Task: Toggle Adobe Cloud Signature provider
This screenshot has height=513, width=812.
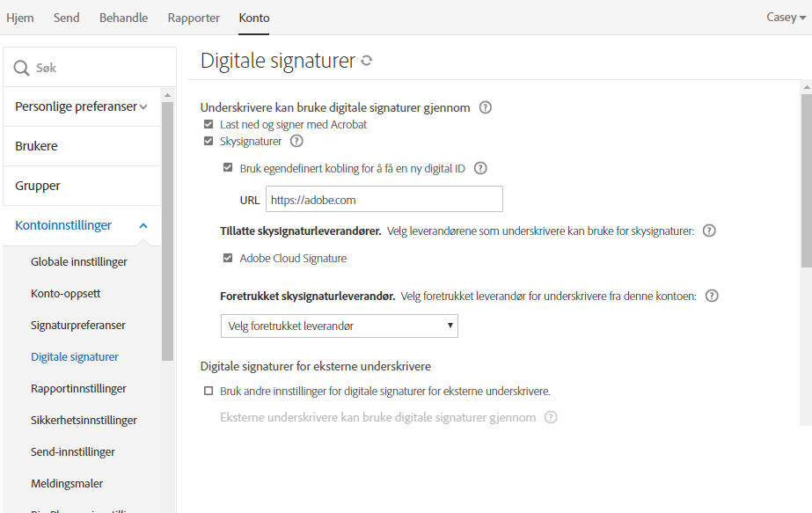Action: (x=227, y=258)
